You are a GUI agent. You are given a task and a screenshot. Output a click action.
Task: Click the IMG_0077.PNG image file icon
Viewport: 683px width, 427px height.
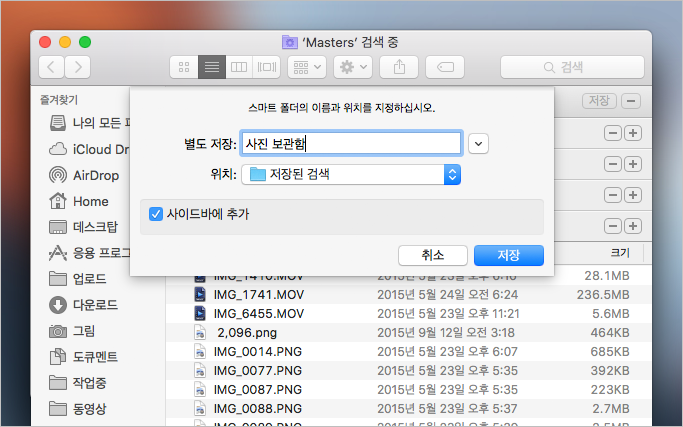(200, 370)
